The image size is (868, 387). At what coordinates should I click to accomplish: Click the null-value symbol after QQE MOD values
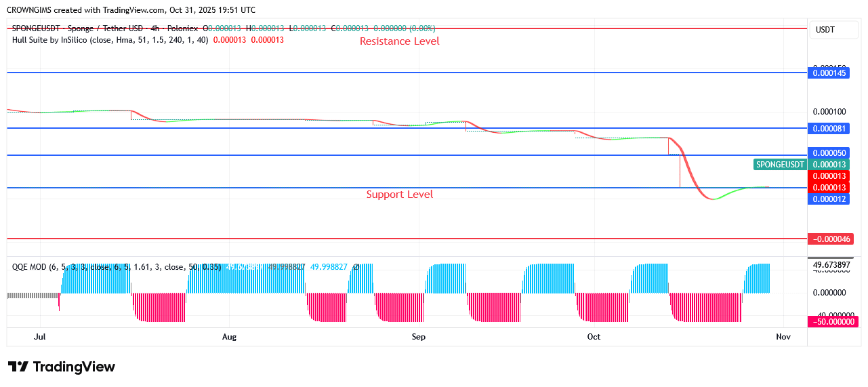click(356, 267)
